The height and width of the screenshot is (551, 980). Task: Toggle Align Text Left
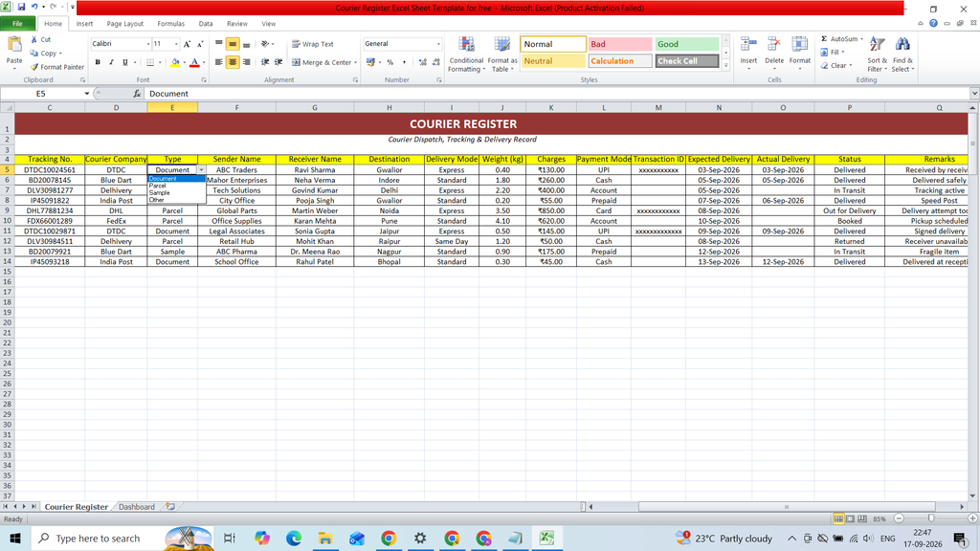click(x=219, y=62)
